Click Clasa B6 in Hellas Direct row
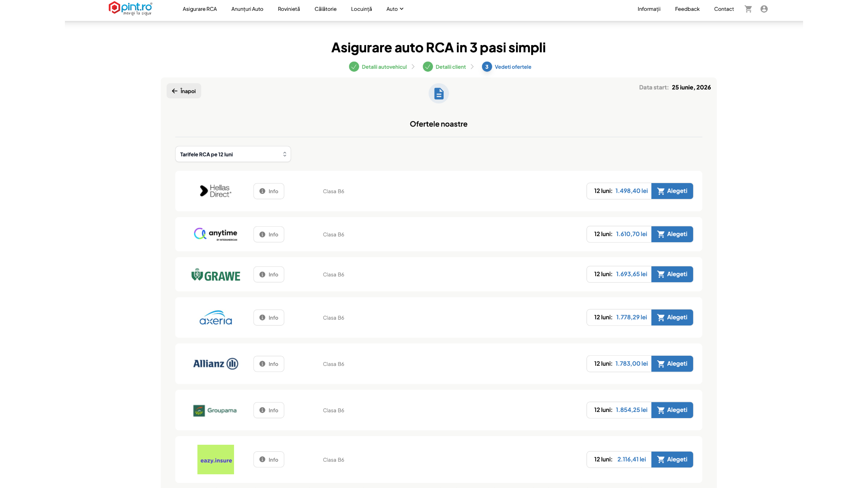 [x=334, y=191]
